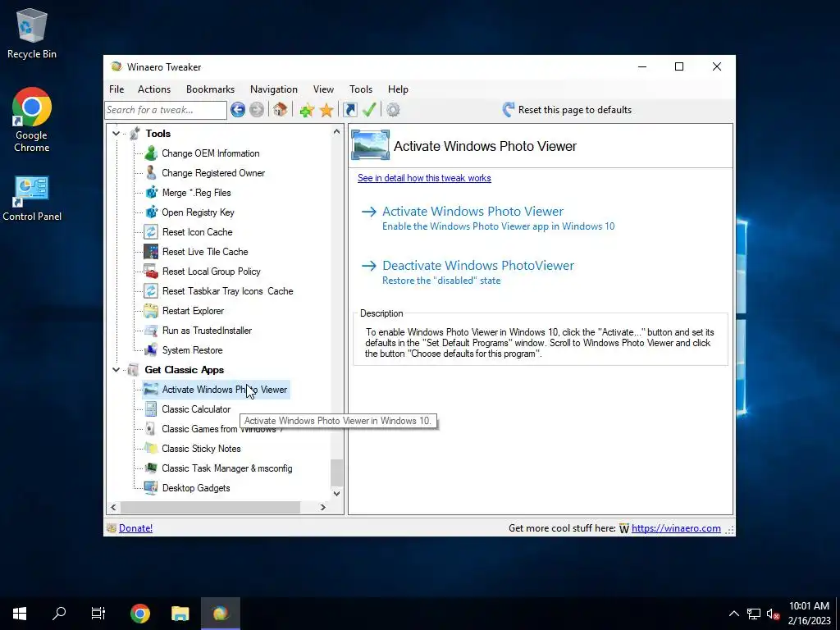Click the Reset Icon Cache icon
Screen dimensions: 840x630
[x=151, y=232]
